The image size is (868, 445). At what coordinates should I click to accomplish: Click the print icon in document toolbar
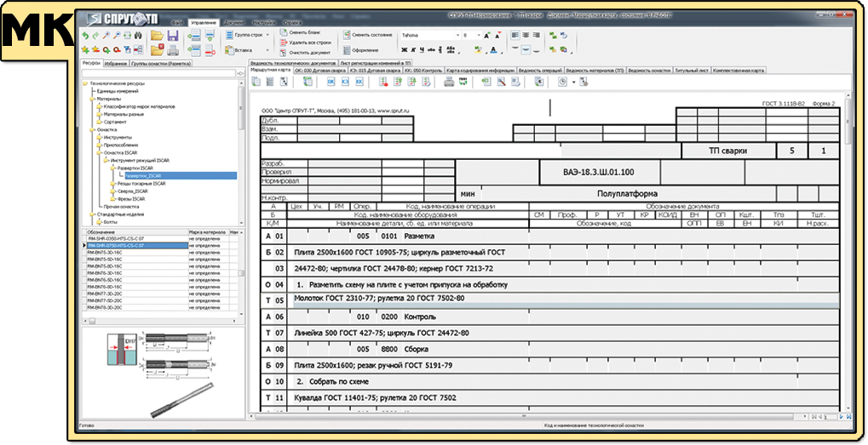[x=448, y=82]
